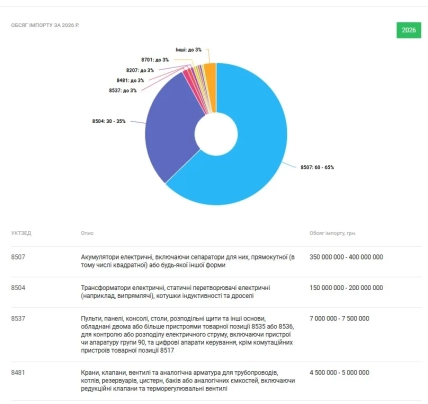The height and width of the screenshot is (404, 428).
Task: Click the '8507: 60 - 65%' chart label
Action: click(x=317, y=167)
